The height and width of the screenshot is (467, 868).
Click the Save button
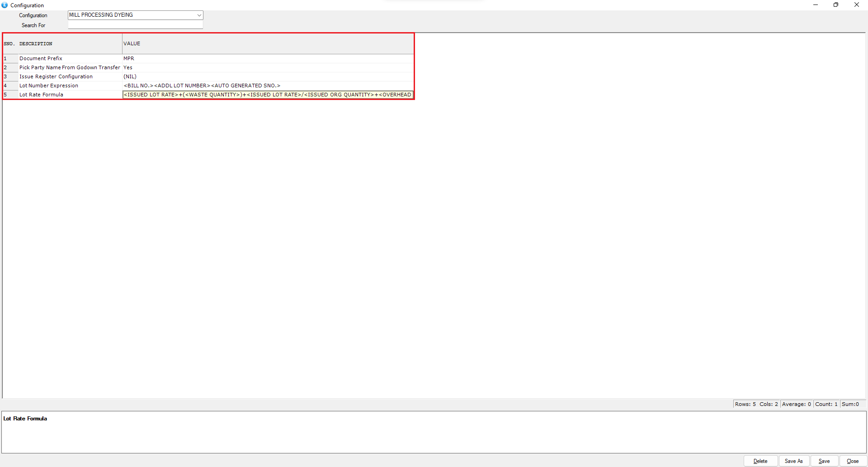coord(824,461)
